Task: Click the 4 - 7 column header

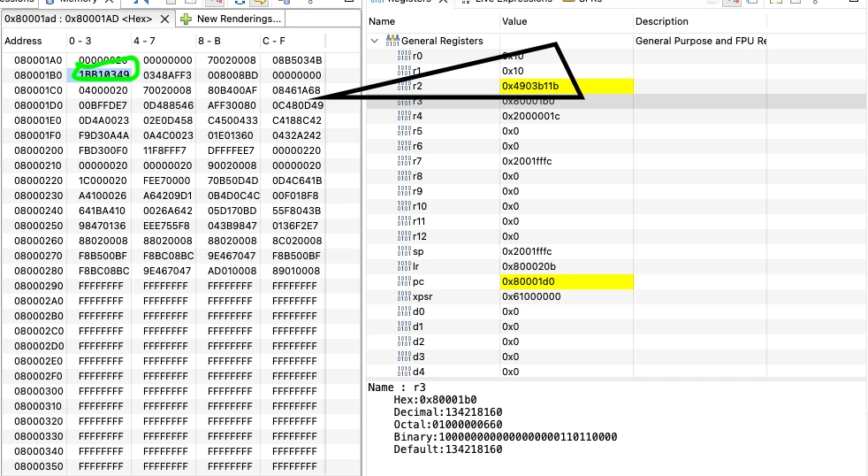Action: 144,41
